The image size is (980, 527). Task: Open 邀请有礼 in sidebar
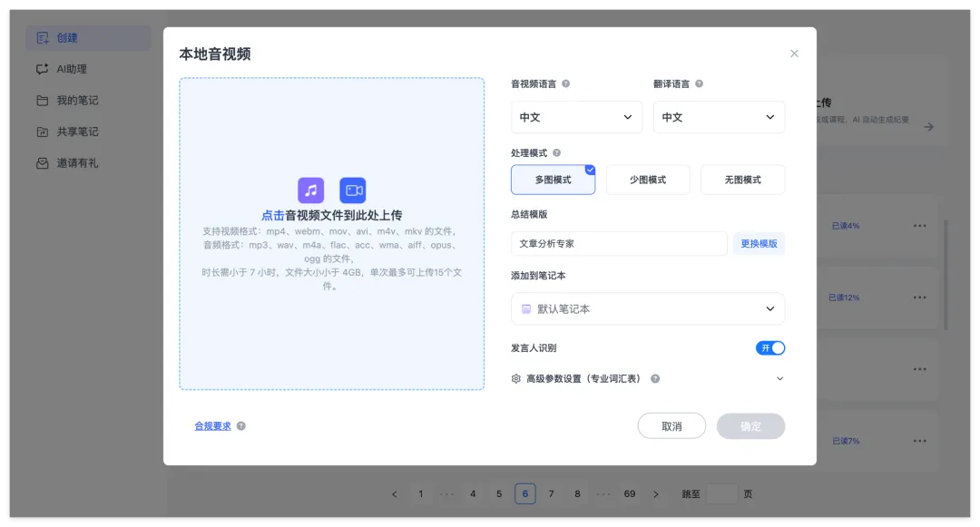(88, 163)
